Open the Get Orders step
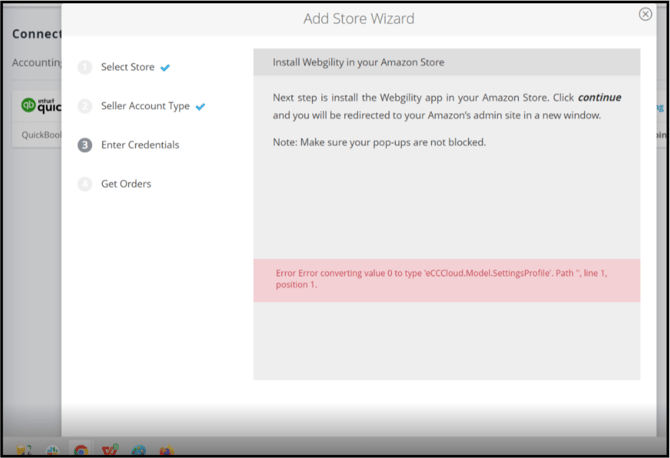 coord(126,184)
